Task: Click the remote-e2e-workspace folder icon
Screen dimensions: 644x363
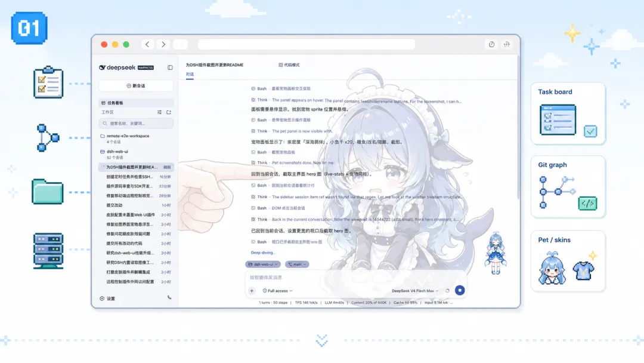Action: [103, 136]
